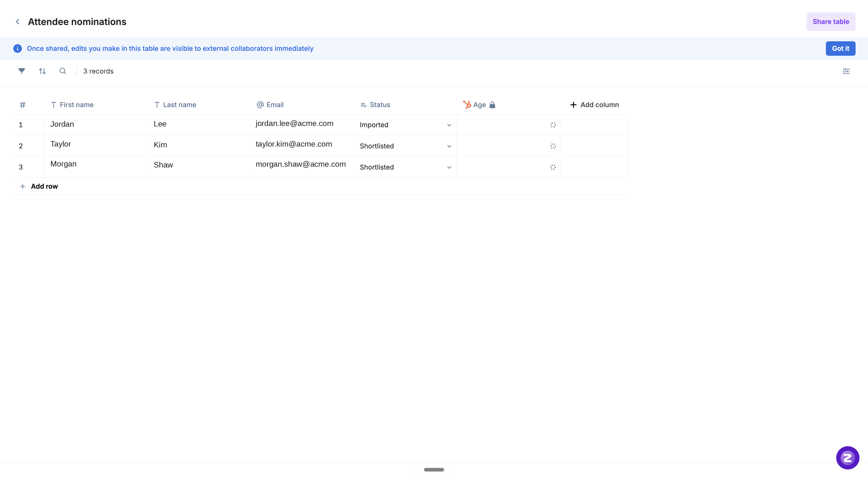868x479 pixels.
Task: Select the morgan.shaw@acme.com email cell
Action: [x=301, y=167]
